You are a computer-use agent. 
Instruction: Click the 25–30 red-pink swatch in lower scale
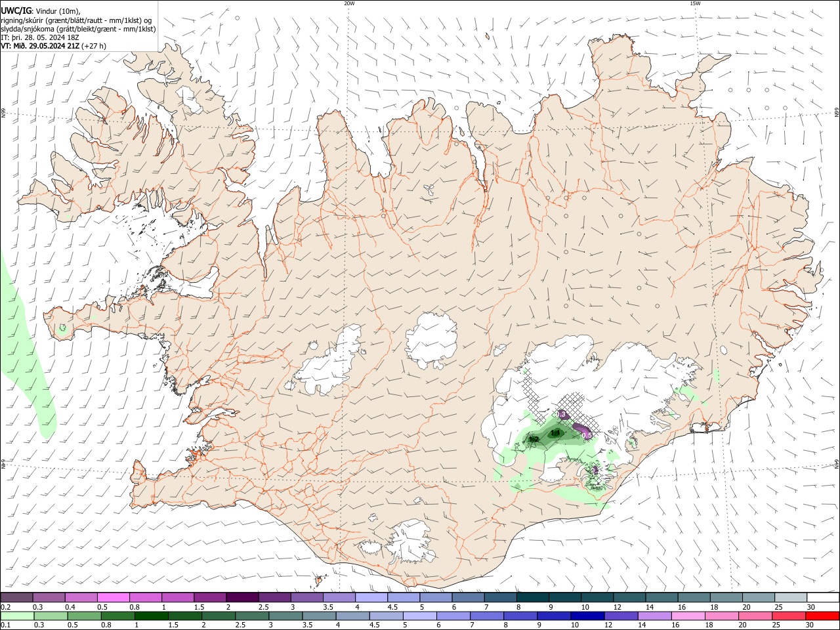[789, 616]
